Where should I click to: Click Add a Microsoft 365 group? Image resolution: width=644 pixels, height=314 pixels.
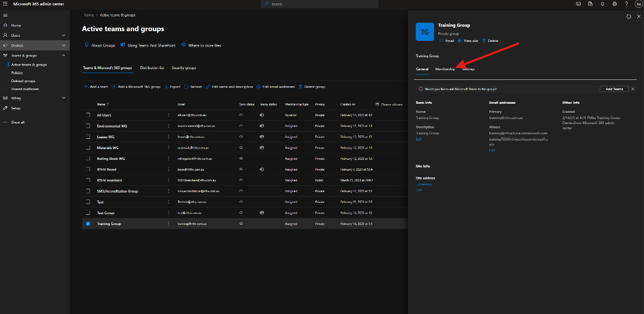[136, 87]
